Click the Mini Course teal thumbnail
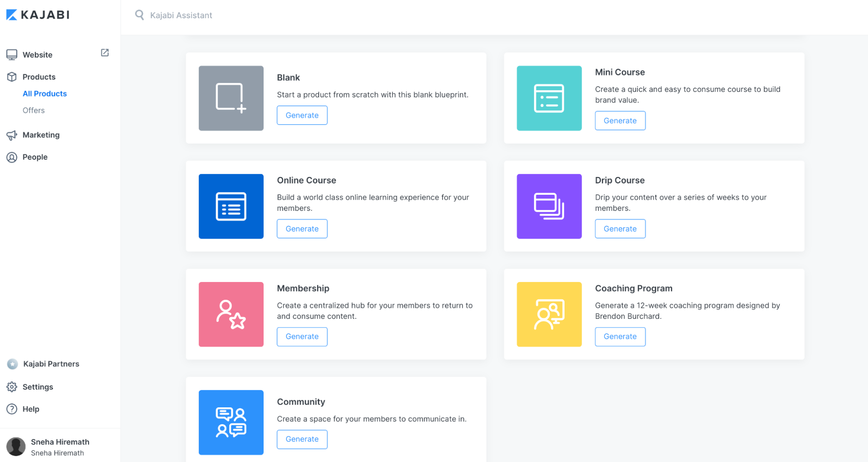This screenshot has width=868, height=462. (x=549, y=98)
